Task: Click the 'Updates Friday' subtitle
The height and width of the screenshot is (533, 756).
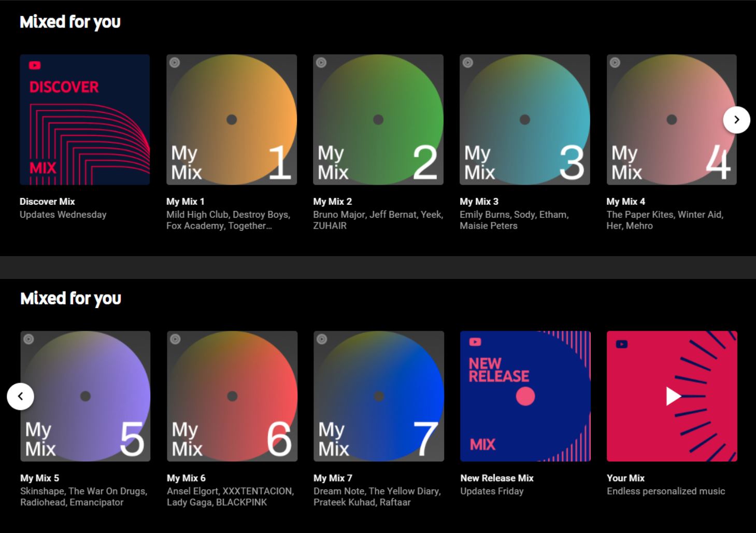Action: [492, 491]
